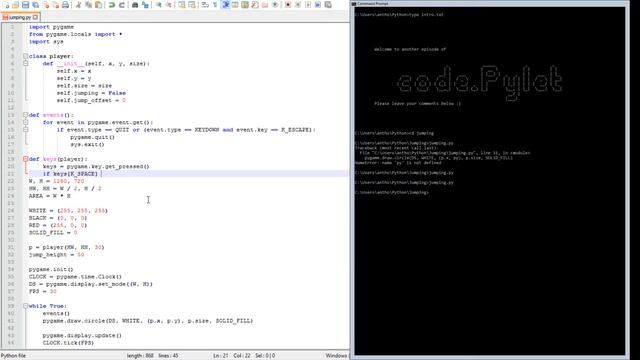Click the Close document toolbar icon
Screen dimensions: 640x360
coord(46,5)
